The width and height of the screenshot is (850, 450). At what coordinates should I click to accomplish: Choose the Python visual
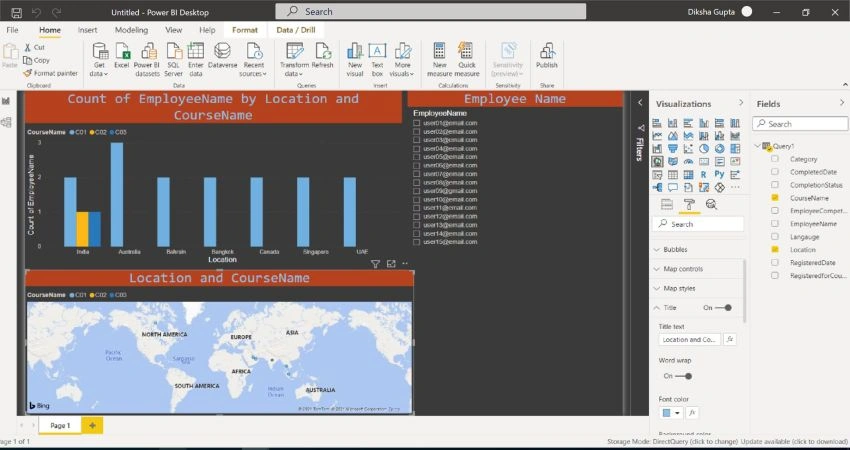click(x=719, y=175)
